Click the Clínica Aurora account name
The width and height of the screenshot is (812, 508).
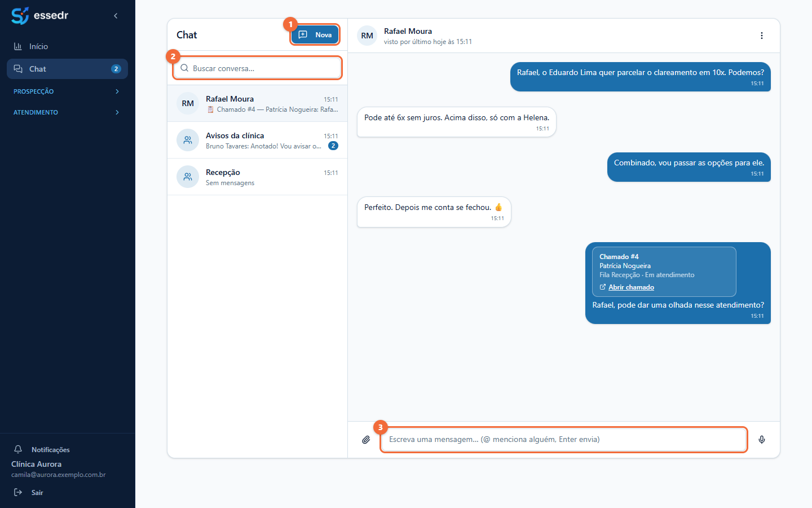37,464
